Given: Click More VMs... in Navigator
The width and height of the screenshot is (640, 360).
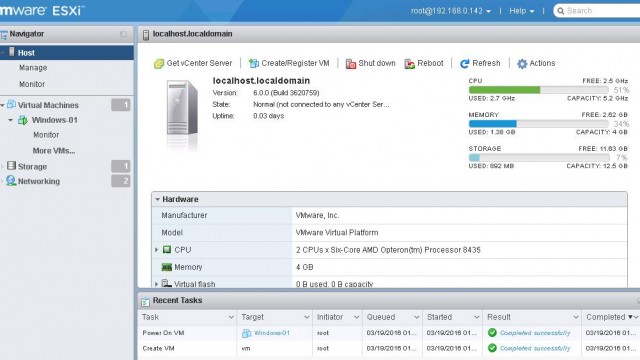Looking at the screenshot, I should tap(54, 151).
